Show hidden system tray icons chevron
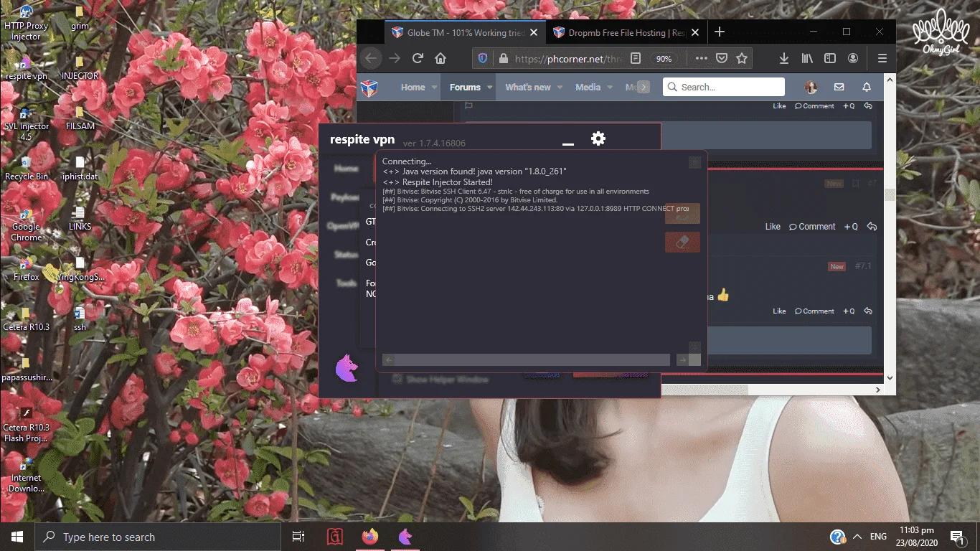 [857, 537]
